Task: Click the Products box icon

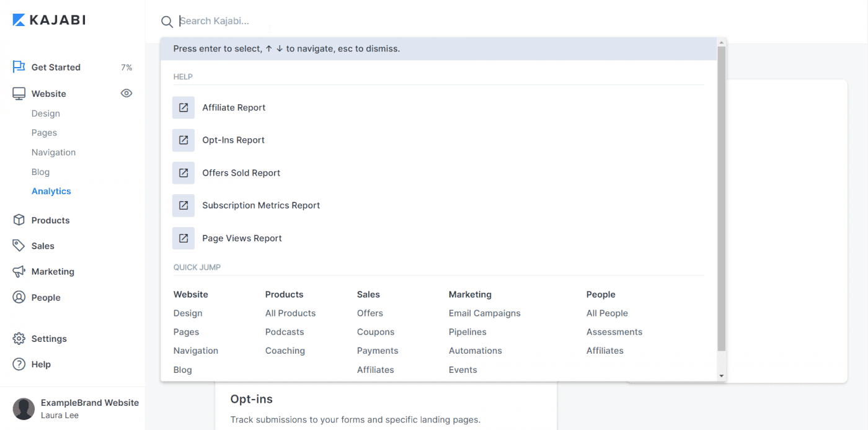Action: pos(19,220)
